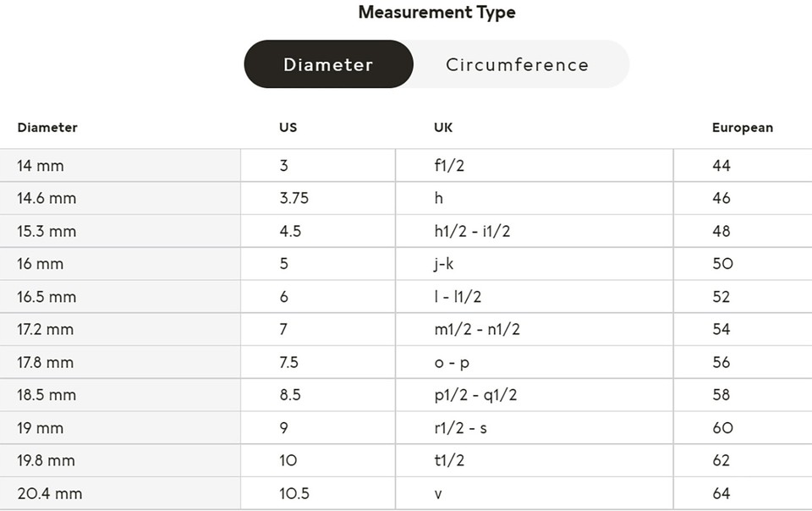
Task: Click the US column header
Action: pos(288,128)
